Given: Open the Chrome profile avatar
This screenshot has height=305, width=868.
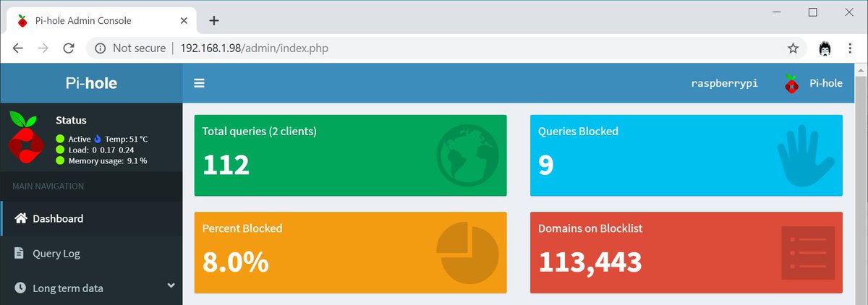Looking at the screenshot, I should point(825,48).
